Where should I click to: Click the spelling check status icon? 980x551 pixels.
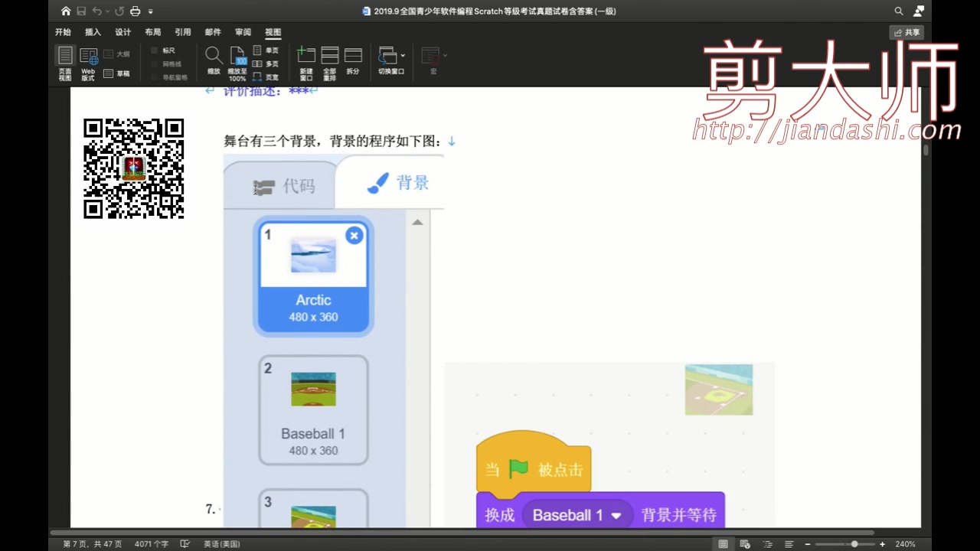[185, 544]
